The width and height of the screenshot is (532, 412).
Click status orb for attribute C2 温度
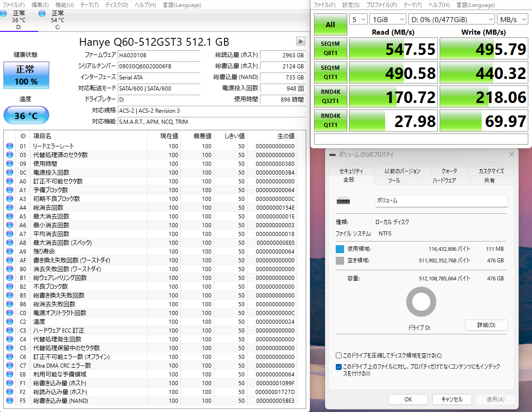point(10,322)
